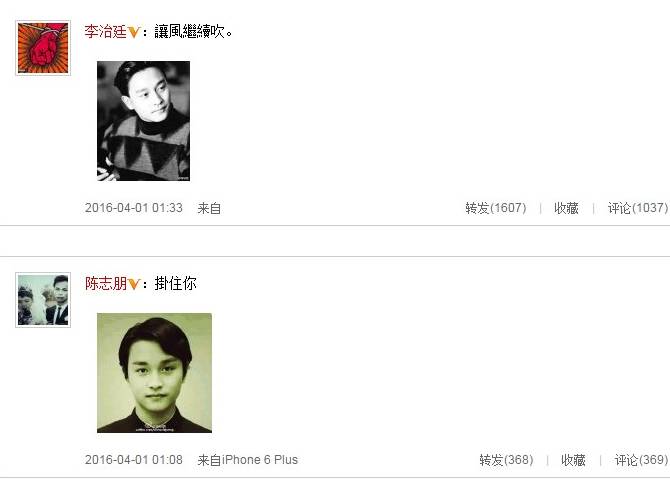Open 陈志朋's profile avatar photo
The image size is (670, 480).
(43, 300)
